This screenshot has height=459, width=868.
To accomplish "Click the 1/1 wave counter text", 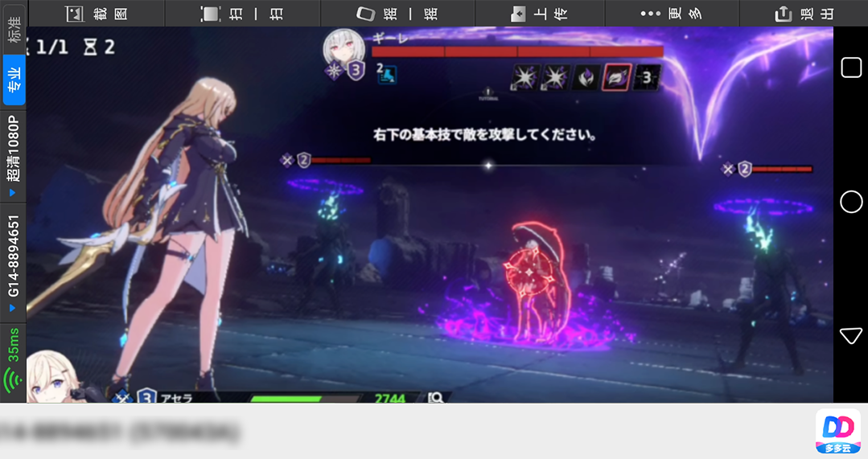I will [51, 47].
